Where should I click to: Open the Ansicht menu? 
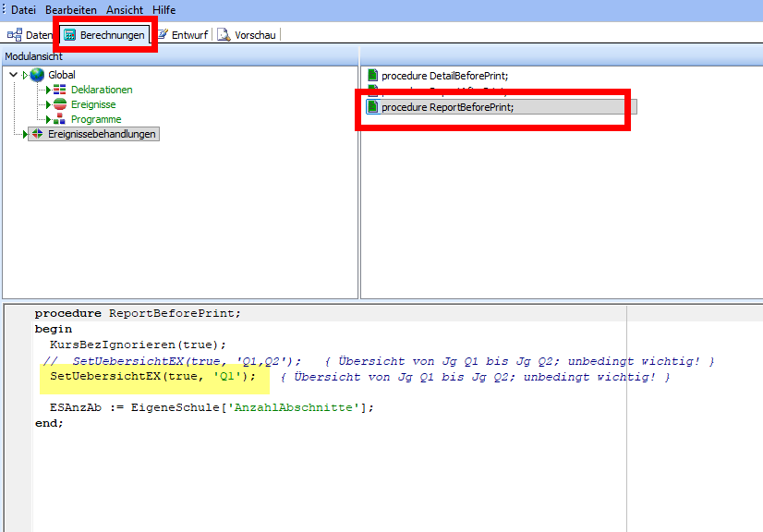tap(124, 9)
